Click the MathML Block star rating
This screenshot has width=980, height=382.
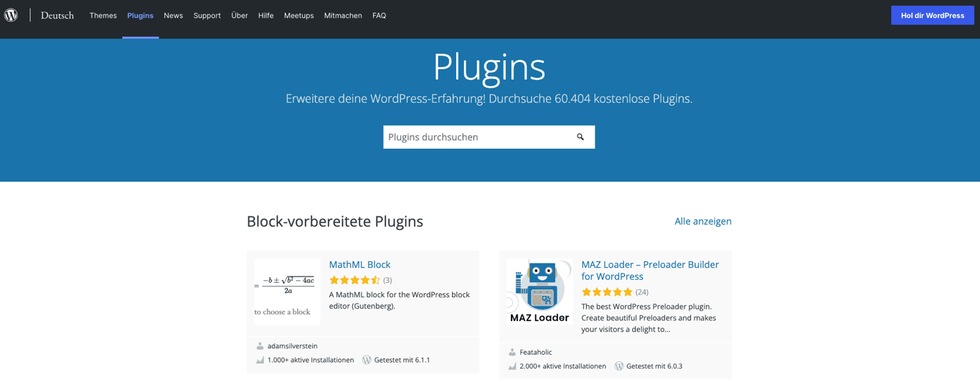(354, 280)
